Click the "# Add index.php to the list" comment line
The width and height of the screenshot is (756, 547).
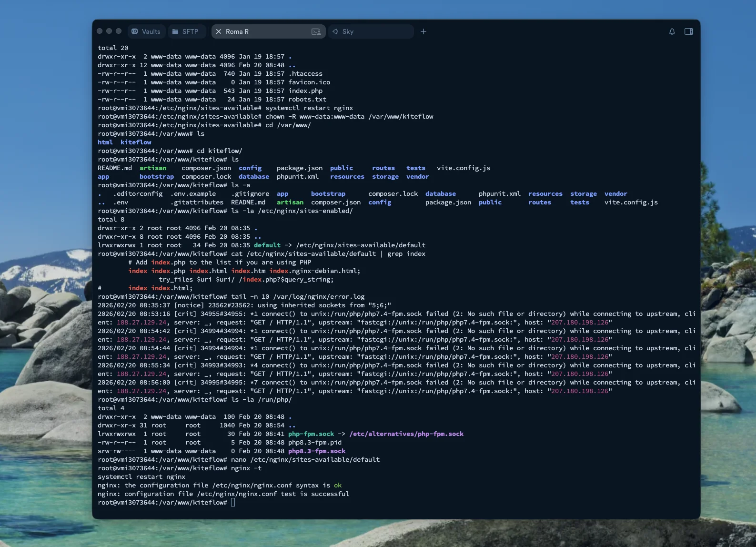click(x=220, y=262)
